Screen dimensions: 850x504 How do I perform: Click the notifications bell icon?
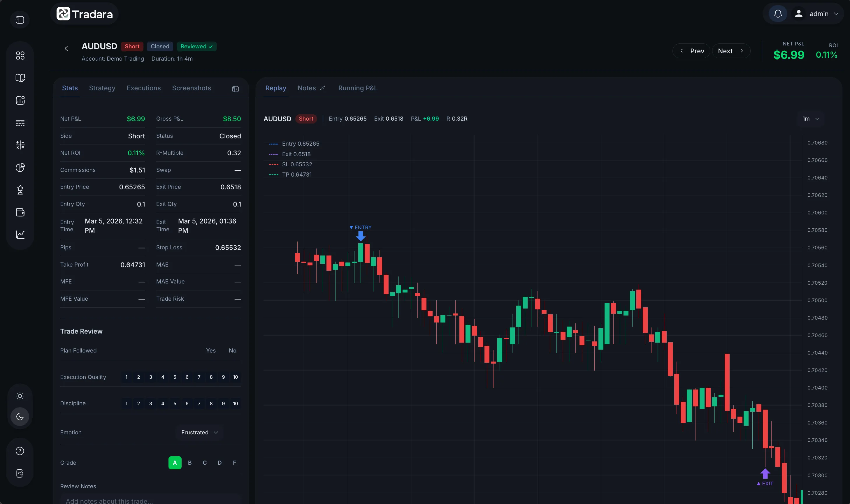pos(778,14)
